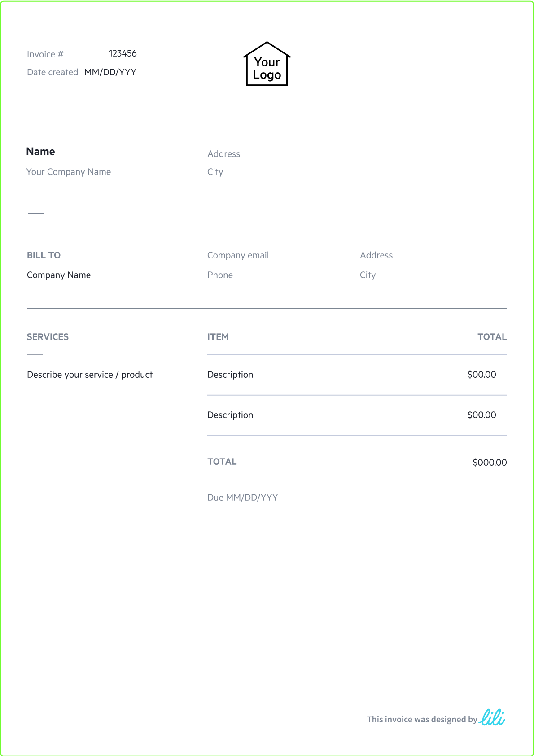Click the Bill To Address on right
The image size is (534, 756).
(376, 255)
